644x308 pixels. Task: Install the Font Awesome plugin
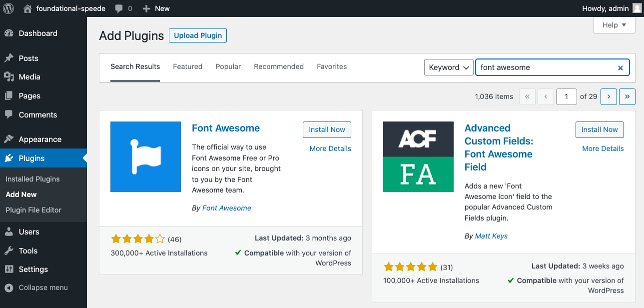tap(327, 129)
